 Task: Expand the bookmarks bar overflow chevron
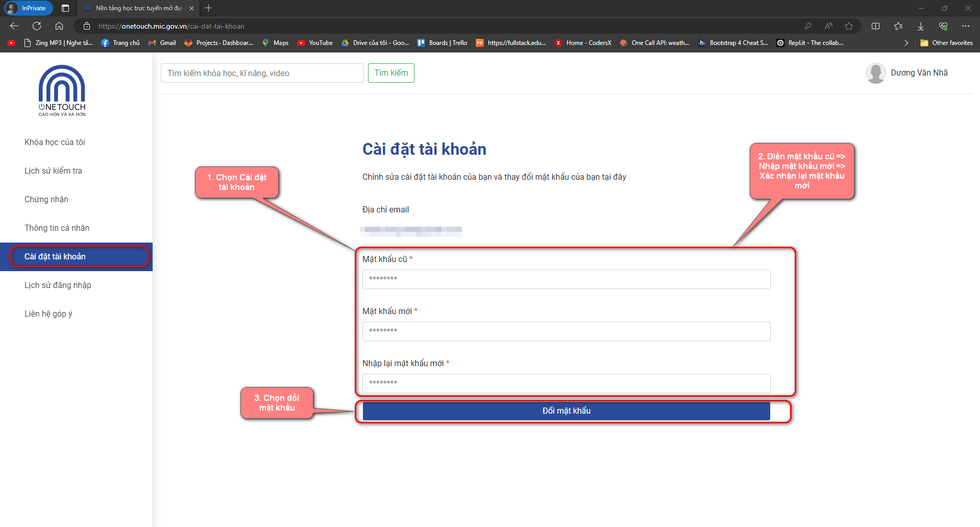pyautogui.click(x=906, y=43)
